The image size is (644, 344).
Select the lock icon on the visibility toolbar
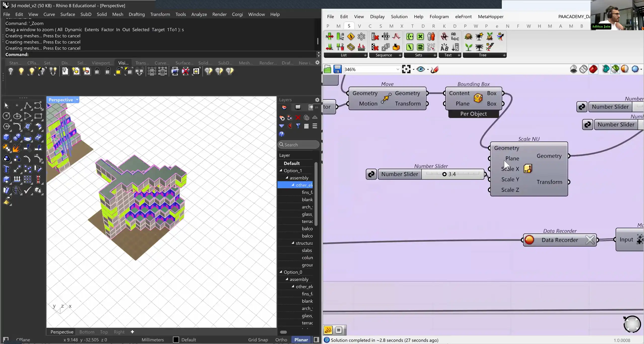click(97, 71)
